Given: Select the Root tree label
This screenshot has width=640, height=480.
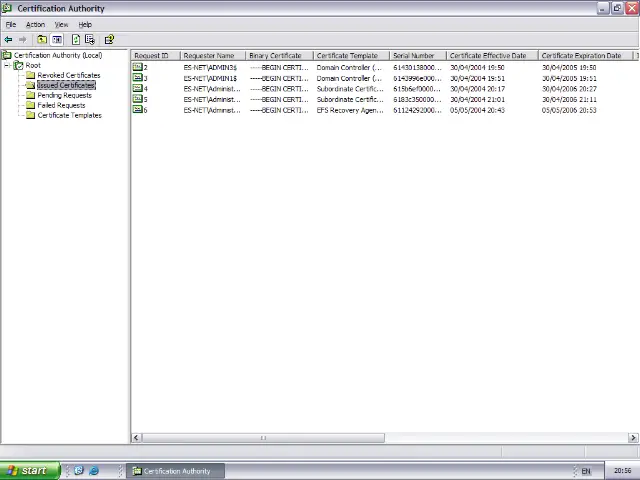Looking at the screenshot, I should pos(33,65).
